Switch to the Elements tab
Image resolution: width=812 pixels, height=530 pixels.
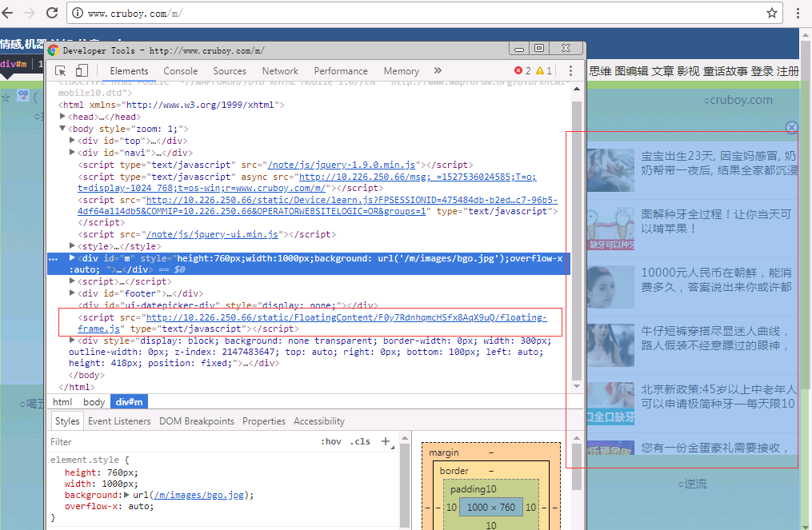[x=129, y=71]
